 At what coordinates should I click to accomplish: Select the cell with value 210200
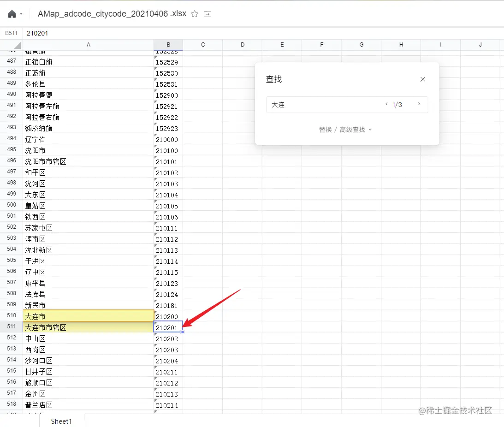pyautogui.click(x=168, y=316)
